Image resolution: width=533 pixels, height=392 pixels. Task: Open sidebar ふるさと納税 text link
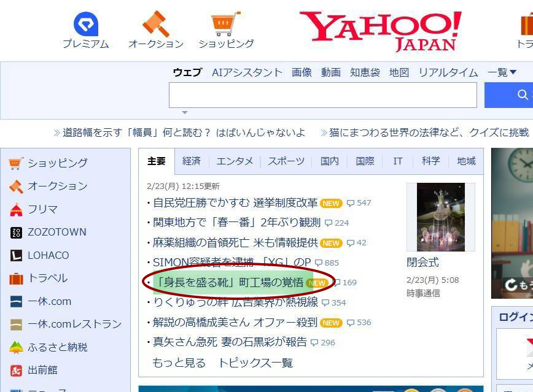tap(58, 347)
